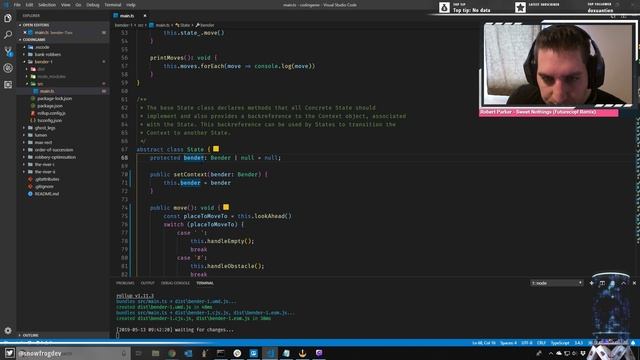Open the Edit menu
640x360 pixels.
point(29,5)
